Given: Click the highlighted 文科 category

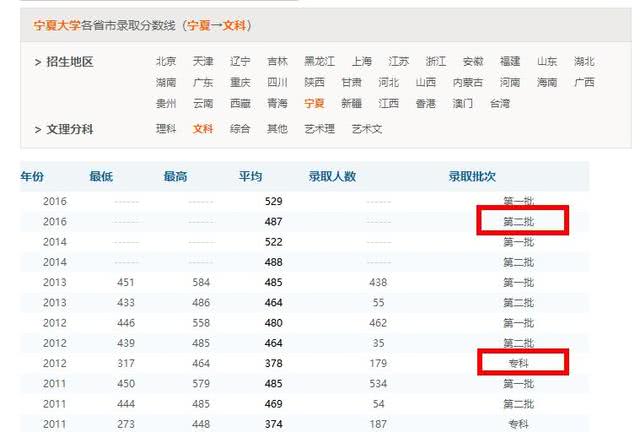Looking at the screenshot, I should (203, 129).
